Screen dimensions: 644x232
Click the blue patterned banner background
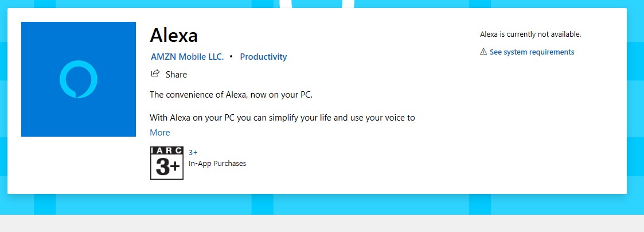322,204
